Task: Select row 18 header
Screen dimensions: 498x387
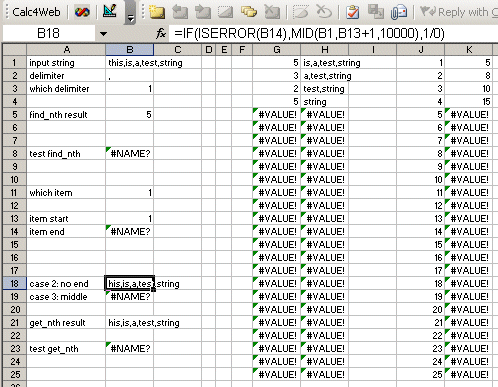Action: pyautogui.click(x=15, y=283)
